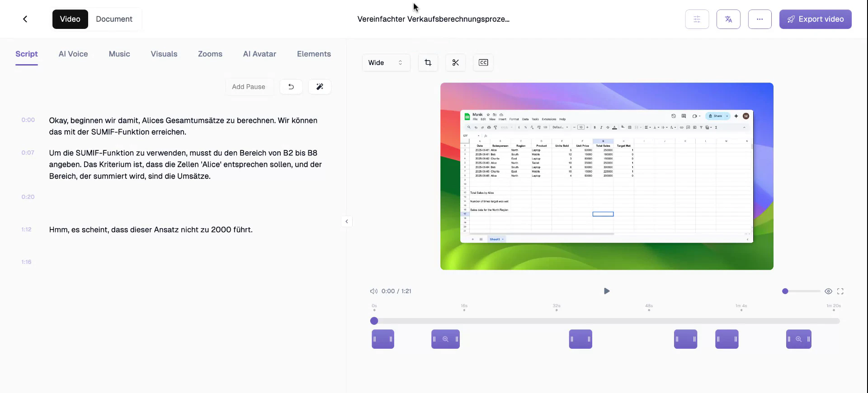Open the Zooms tab
Image resolution: width=868 pixels, height=393 pixels.
pyautogui.click(x=210, y=54)
